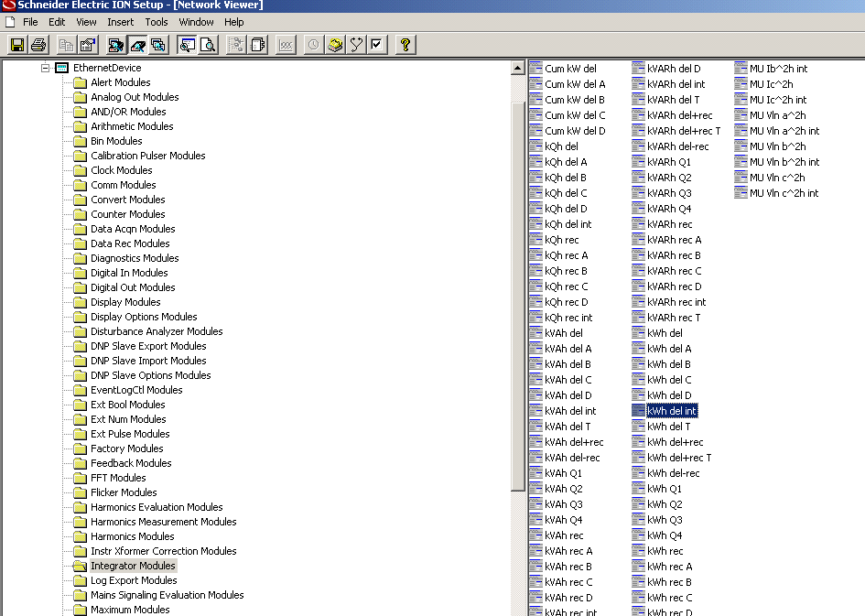
Task: Select the kVARh Q3 module
Action: [x=668, y=193]
